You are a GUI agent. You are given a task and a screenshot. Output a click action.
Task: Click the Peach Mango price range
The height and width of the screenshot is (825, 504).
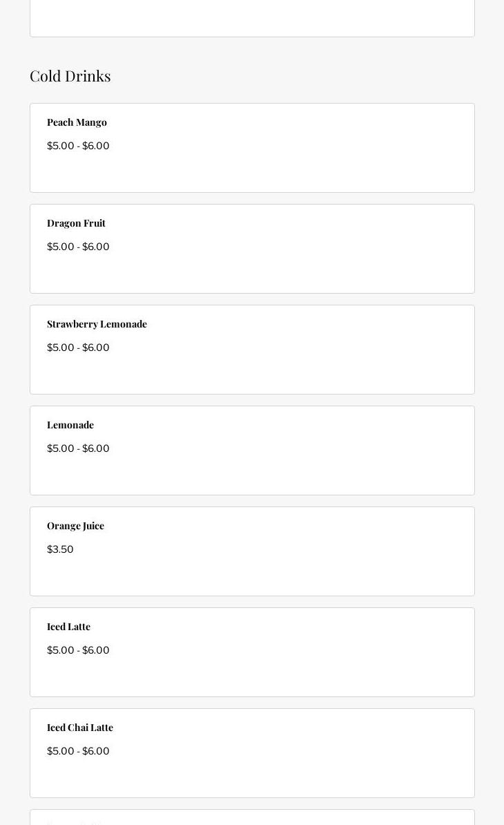[78, 146]
